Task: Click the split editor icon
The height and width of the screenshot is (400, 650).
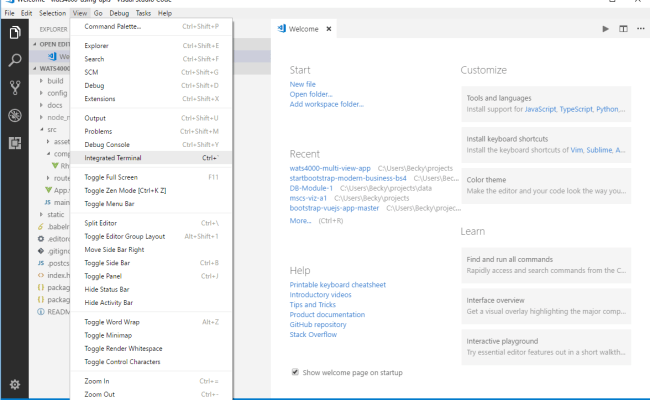Action: (x=623, y=29)
